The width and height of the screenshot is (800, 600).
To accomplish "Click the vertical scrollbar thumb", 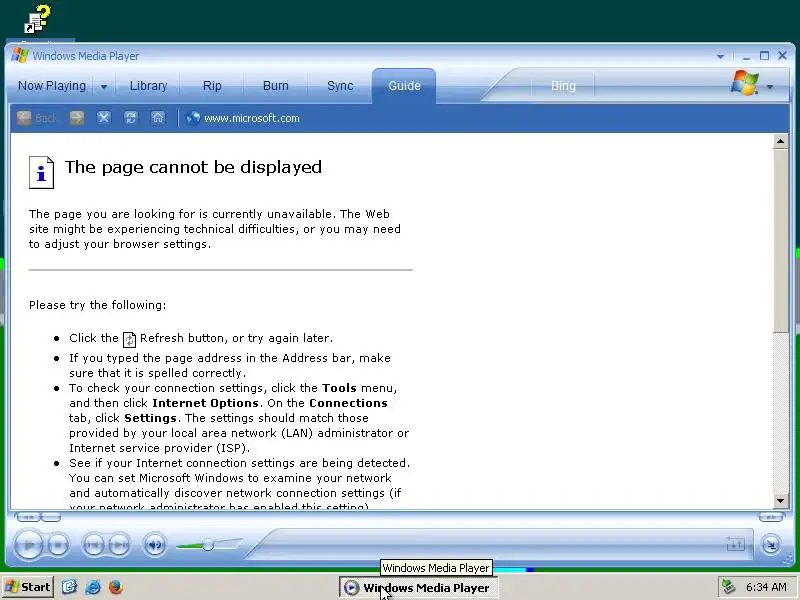I will coord(780,240).
